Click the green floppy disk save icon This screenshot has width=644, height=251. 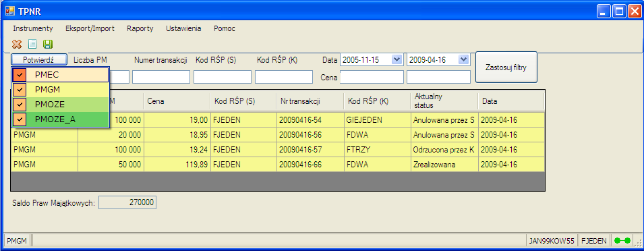coord(48,44)
